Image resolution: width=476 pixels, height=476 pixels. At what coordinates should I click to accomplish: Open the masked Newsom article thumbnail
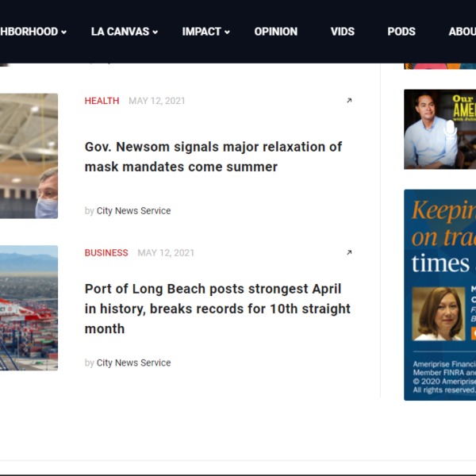(29, 156)
